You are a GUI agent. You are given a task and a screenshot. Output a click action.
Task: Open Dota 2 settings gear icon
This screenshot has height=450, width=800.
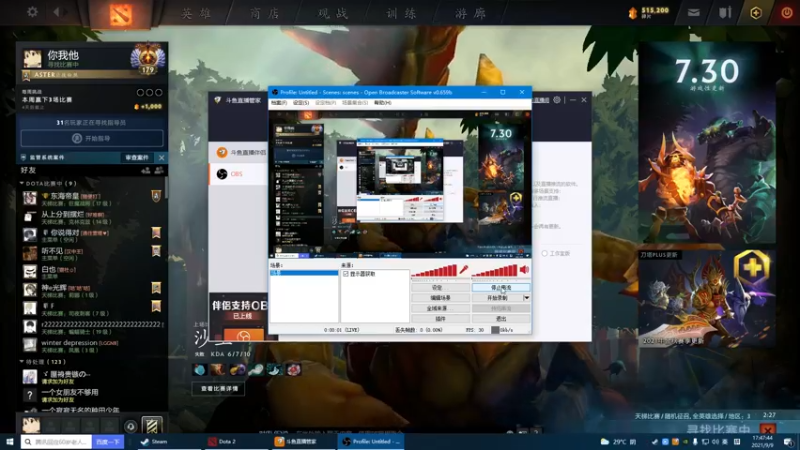[32, 12]
